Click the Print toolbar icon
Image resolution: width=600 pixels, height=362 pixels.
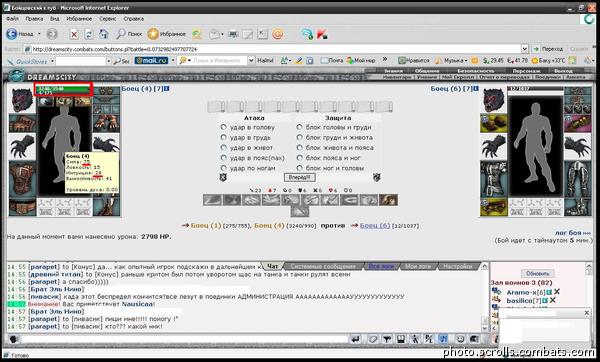click(x=233, y=34)
